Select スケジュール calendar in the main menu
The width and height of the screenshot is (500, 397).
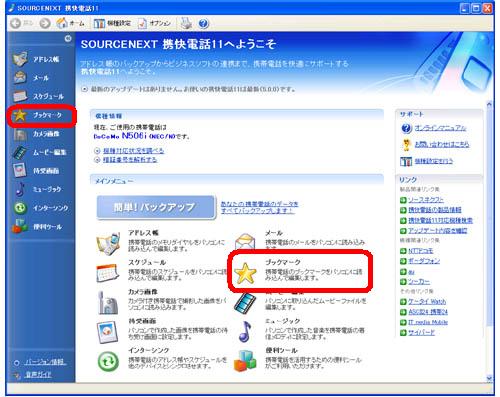(108, 273)
